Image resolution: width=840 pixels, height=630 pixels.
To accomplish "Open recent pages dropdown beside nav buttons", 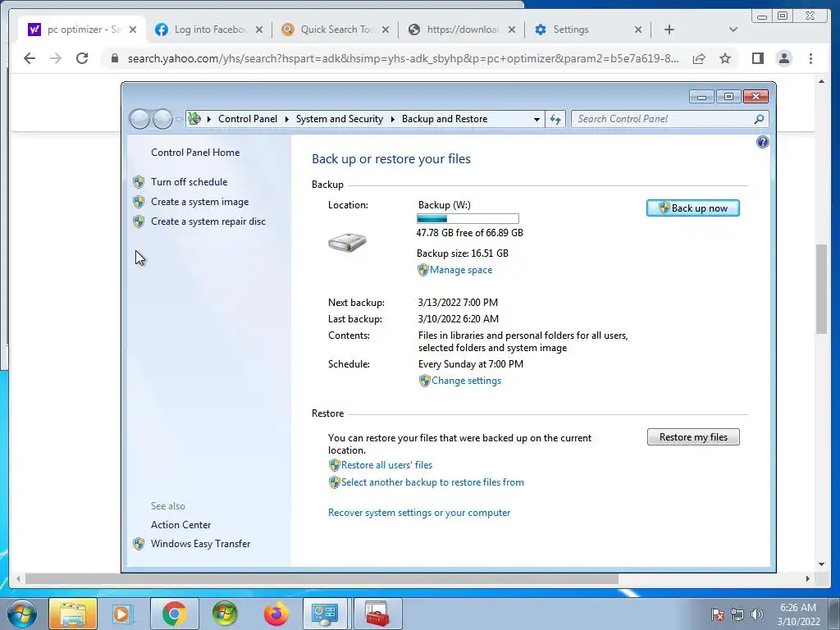I will coord(179,120).
